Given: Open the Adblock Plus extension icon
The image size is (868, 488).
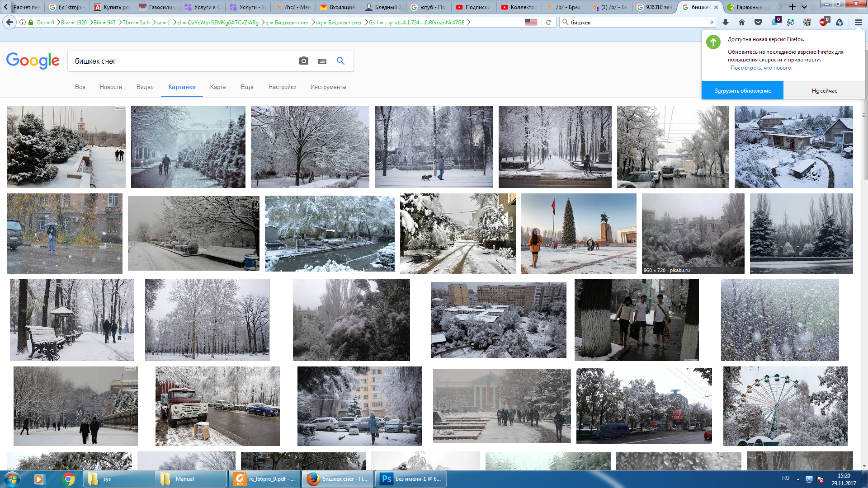Looking at the screenshot, I should (823, 22).
